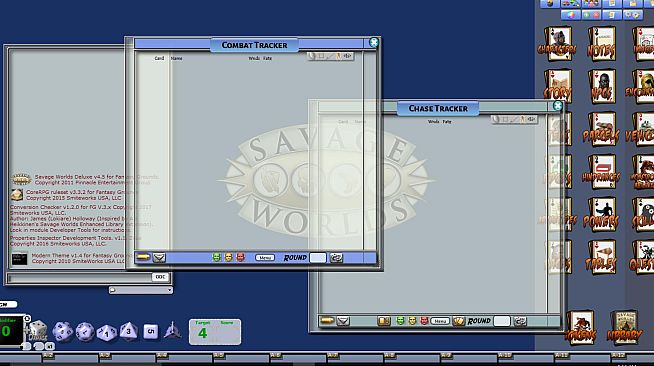This screenshot has height=366, width=654.
Task: Open the Library book in the sidebar
Action: (624, 328)
